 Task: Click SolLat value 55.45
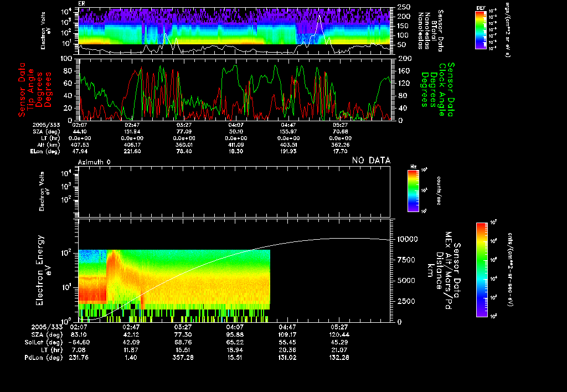pyautogui.click(x=287, y=342)
